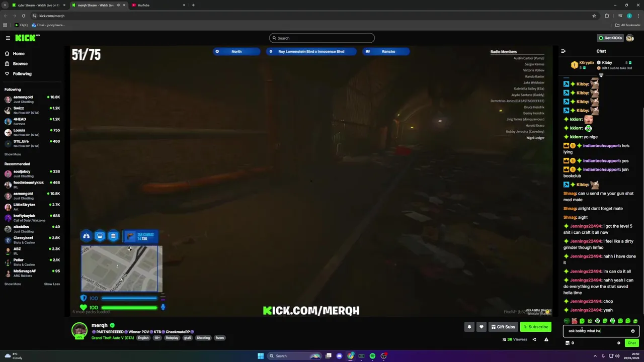Open merqh's channel avatar
644x362 pixels.
point(79,330)
